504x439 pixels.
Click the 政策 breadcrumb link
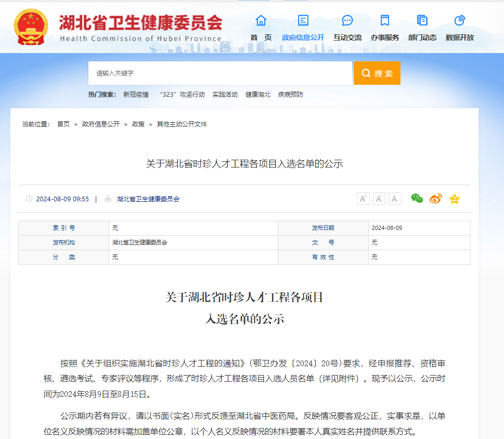138,124
